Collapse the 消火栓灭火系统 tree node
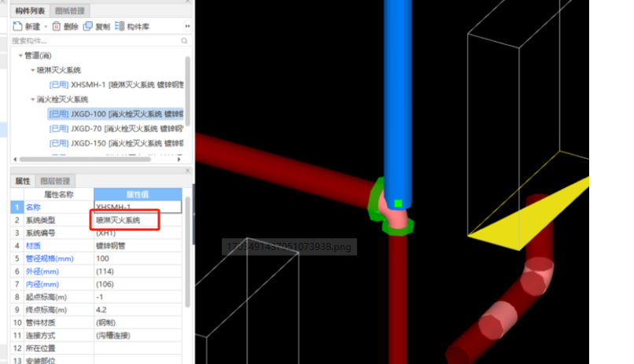634x364 pixels. coord(33,99)
